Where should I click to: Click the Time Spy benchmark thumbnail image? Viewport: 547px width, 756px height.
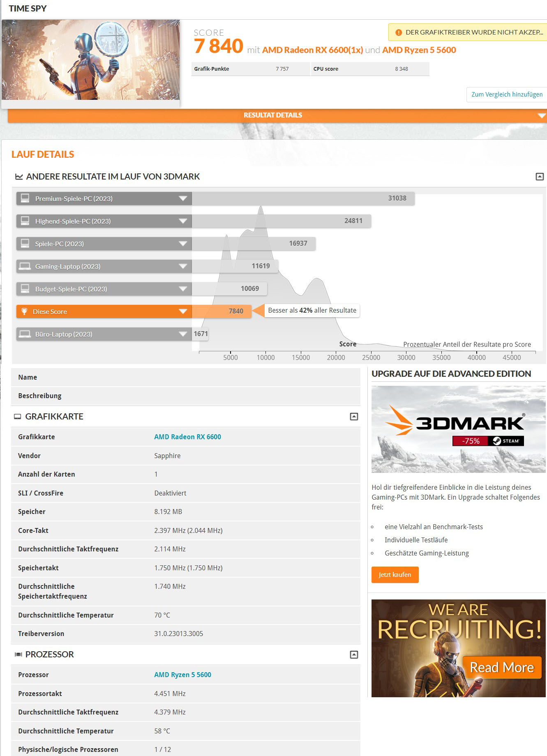click(x=90, y=60)
